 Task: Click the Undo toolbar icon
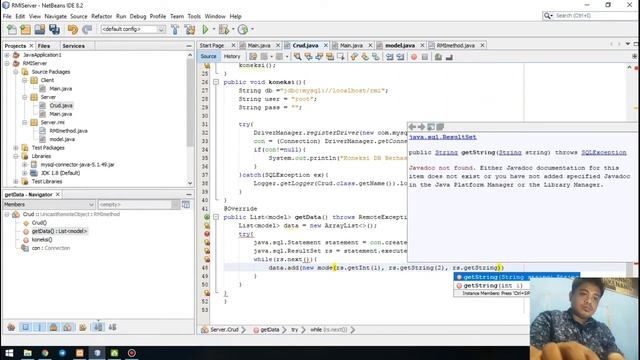coord(73,29)
